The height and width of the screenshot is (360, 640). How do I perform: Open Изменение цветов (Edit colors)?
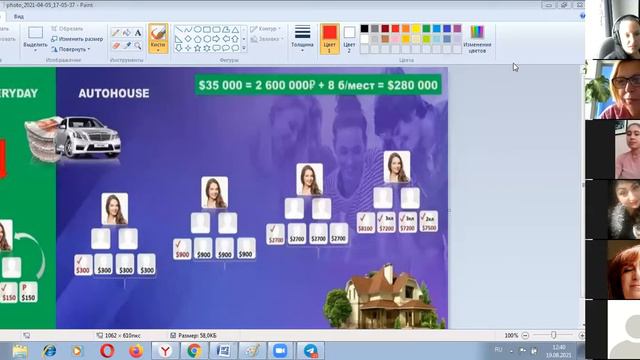pyautogui.click(x=477, y=39)
